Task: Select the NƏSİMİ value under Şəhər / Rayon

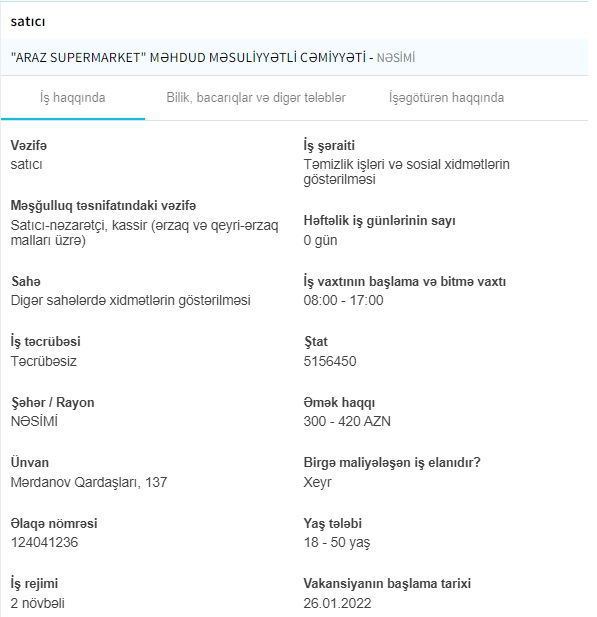Action: [x=34, y=421]
